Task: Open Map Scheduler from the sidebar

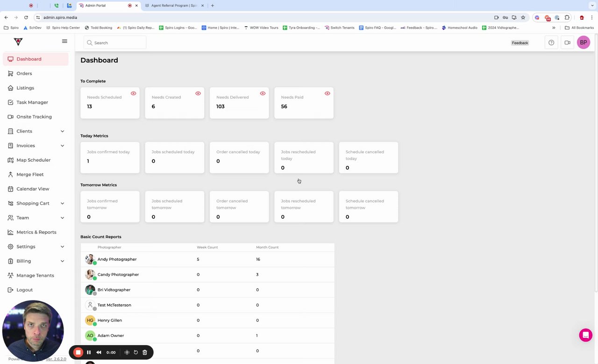Action: pos(36,160)
